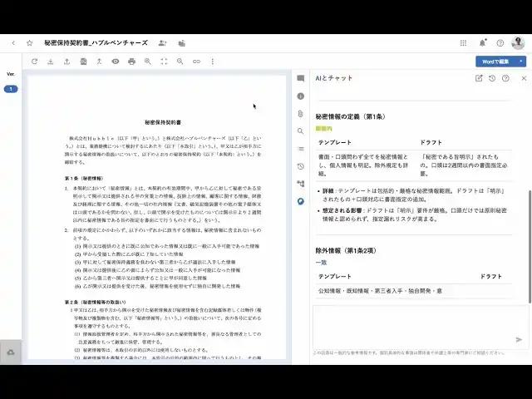Viewport: 532px width, 399px height.
Task: Click the 秘密情報の定義（第1条） heading
Action: click(x=351, y=116)
